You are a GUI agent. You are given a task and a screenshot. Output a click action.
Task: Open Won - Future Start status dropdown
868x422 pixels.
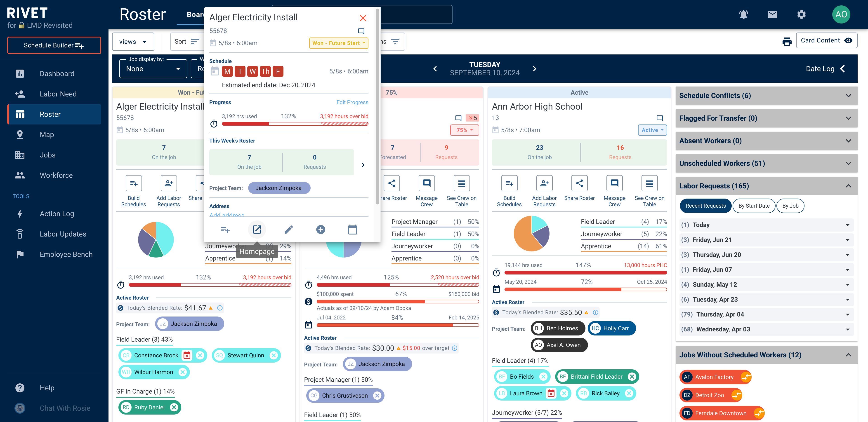(x=339, y=43)
